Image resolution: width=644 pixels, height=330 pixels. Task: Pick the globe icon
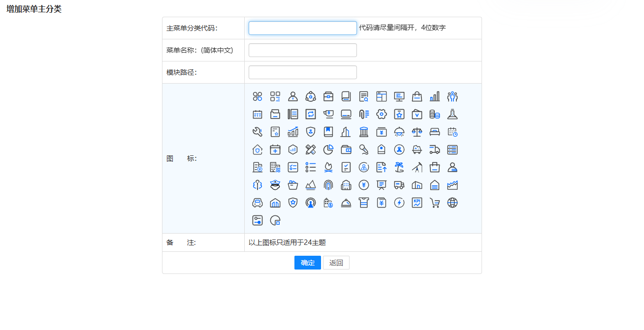tap(452, 203)
